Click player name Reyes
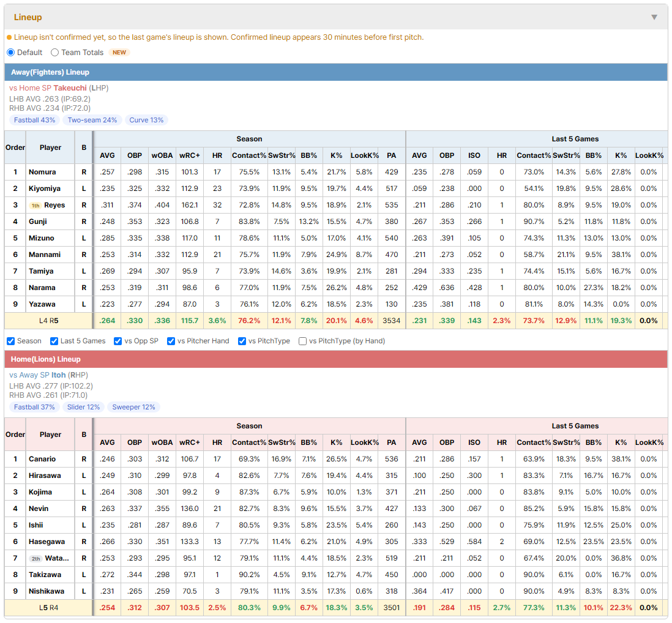This screenshot has height=623, width=672. [x=54, y=205]
